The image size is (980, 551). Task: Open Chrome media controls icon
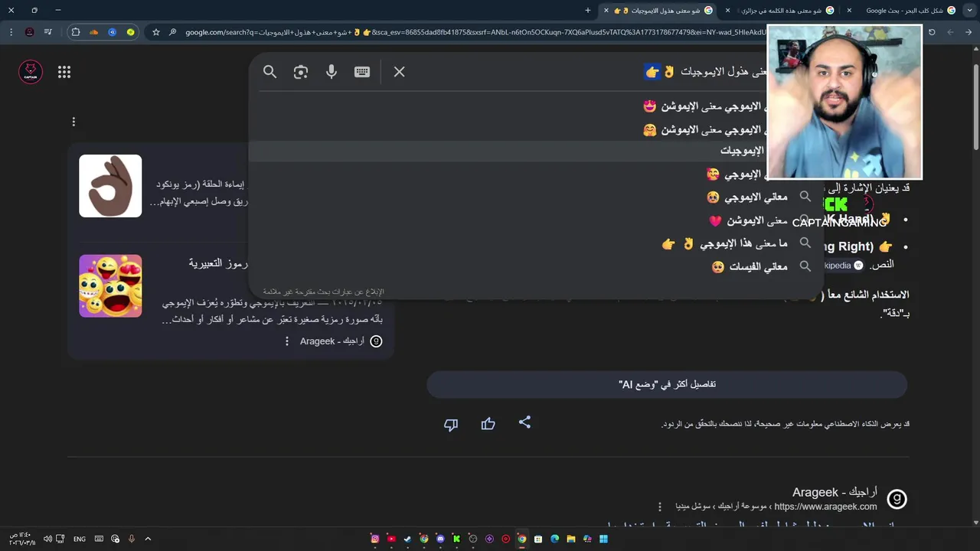click(x=47, y=32)
